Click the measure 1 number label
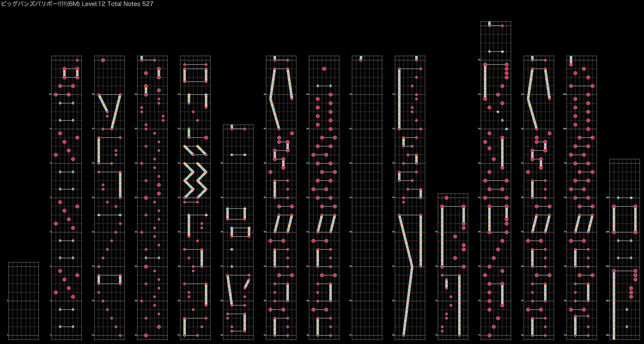Viewport: 644px width, 344px height. click(x=8, y=335)
